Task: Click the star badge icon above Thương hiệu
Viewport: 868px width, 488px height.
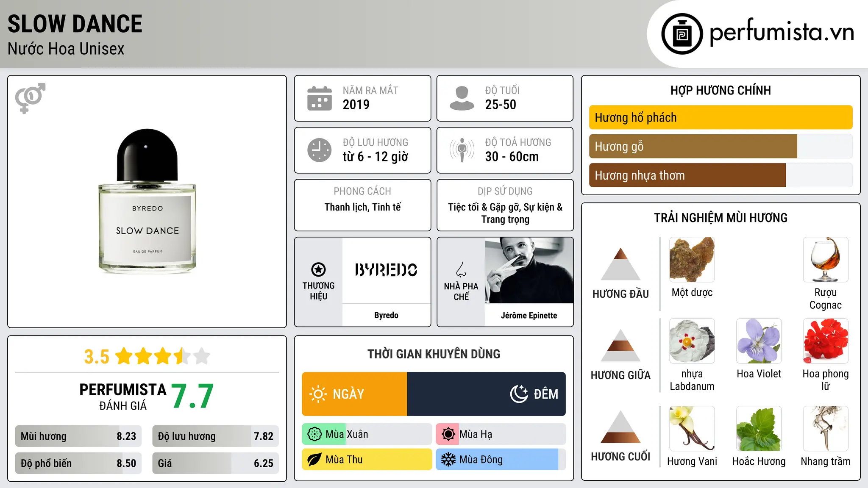Action: (318, 269)
